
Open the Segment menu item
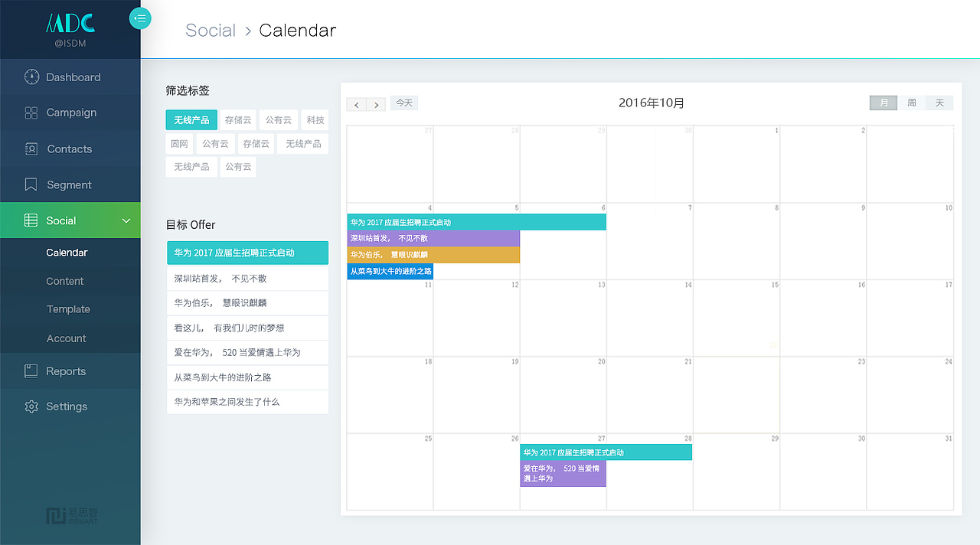[x=70, y=184]
